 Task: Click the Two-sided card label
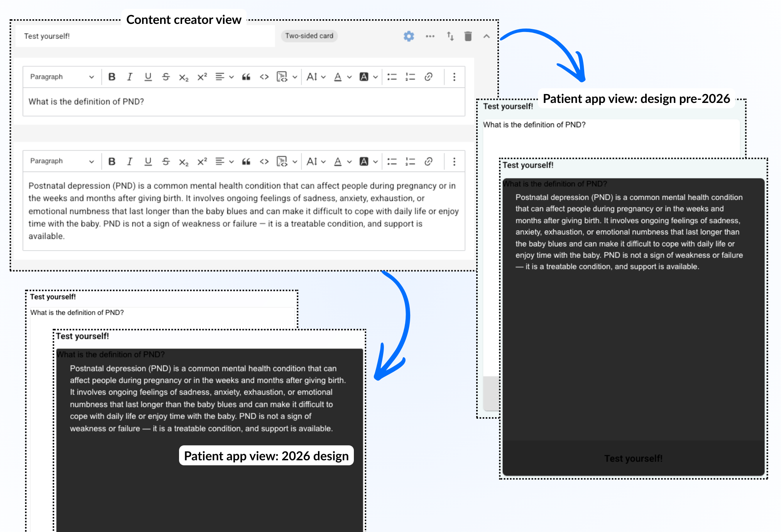pyautogui.click(x=309, y=36)
